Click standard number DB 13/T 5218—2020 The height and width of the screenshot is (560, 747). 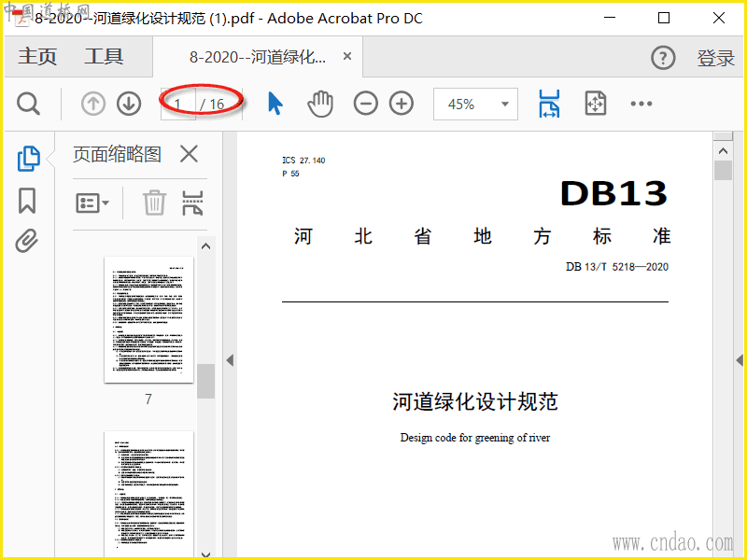pyautogui.click(x=617, y=267)
